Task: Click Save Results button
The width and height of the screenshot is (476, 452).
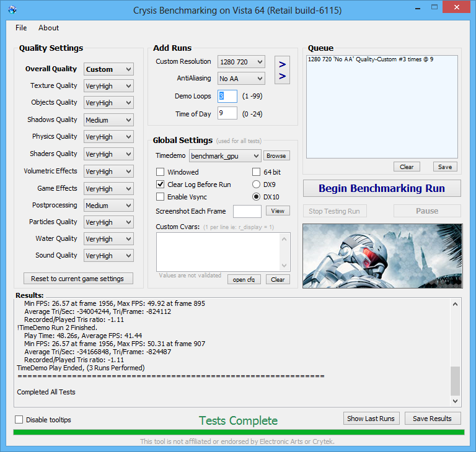Action: [x=432, y=419]
